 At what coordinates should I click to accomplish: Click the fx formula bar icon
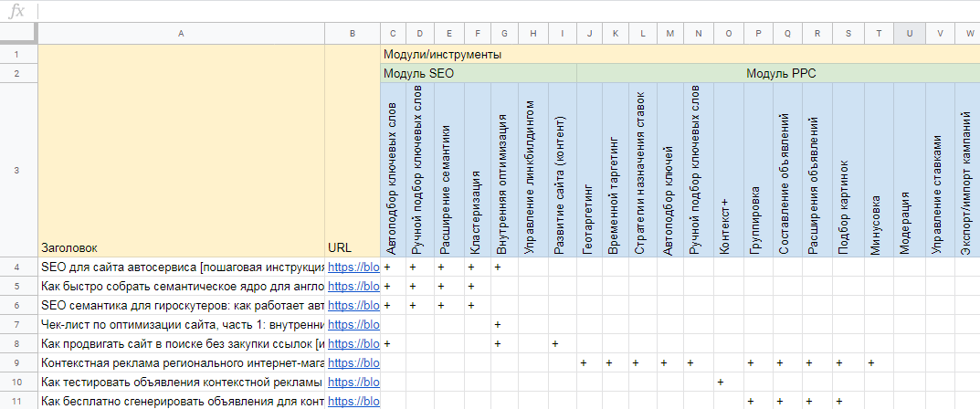point(16,11)
